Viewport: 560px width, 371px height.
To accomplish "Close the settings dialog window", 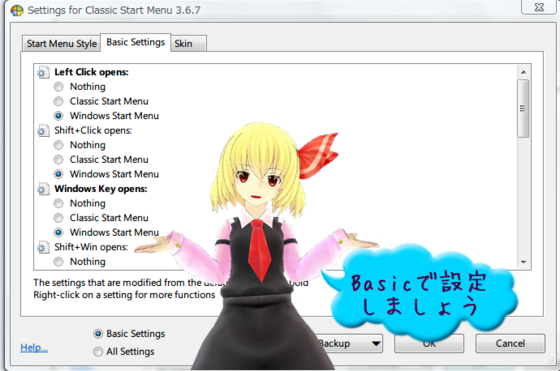I will pos(539,7).
